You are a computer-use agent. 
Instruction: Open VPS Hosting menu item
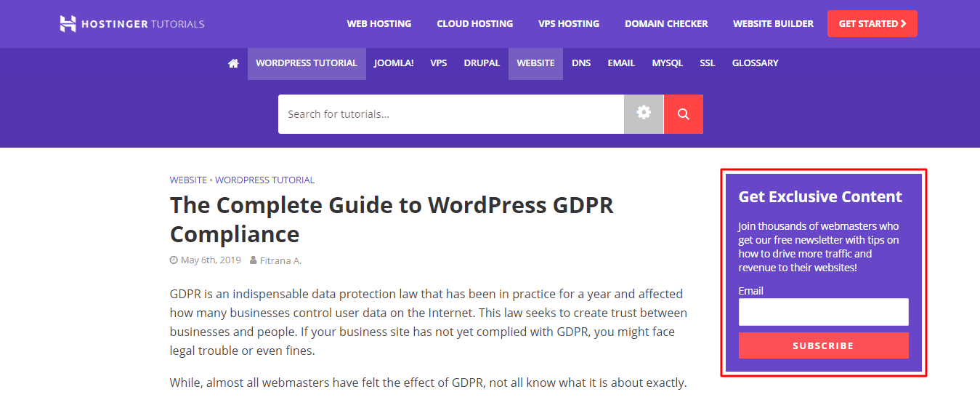coord(569,23)
